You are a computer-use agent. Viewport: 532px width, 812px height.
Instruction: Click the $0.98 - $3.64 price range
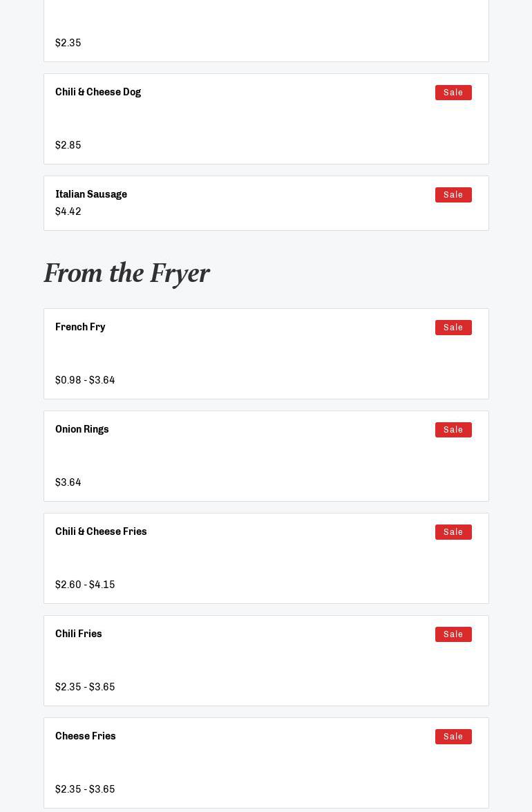pyautogui.click(x=85, y=380)
